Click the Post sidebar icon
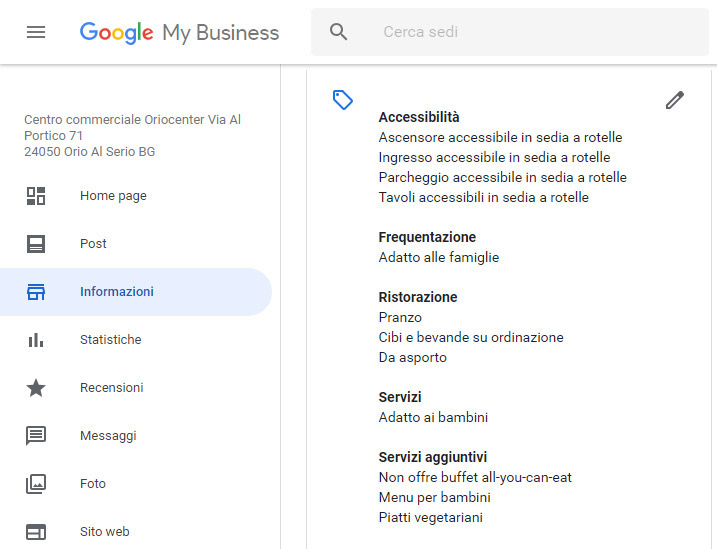This screenshot has width=717, height=549. pos(36,244)
